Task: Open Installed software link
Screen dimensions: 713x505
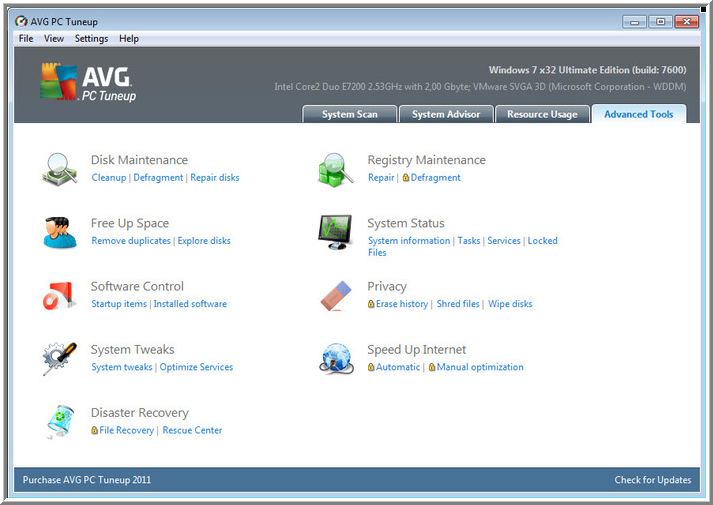Action: 190,304
